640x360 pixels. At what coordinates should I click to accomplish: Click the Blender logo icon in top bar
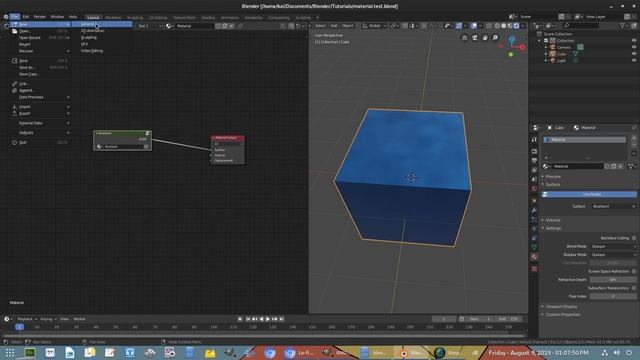6,17
